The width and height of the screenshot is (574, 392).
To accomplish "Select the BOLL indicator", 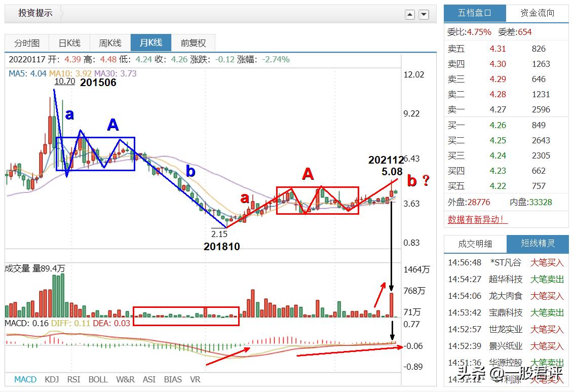I will tap(98, 379).
